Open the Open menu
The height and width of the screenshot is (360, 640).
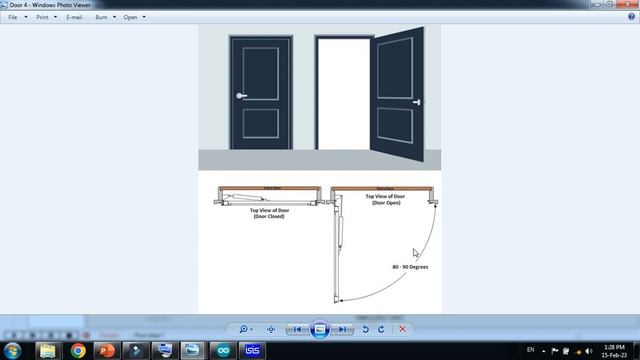click(130, 17)
